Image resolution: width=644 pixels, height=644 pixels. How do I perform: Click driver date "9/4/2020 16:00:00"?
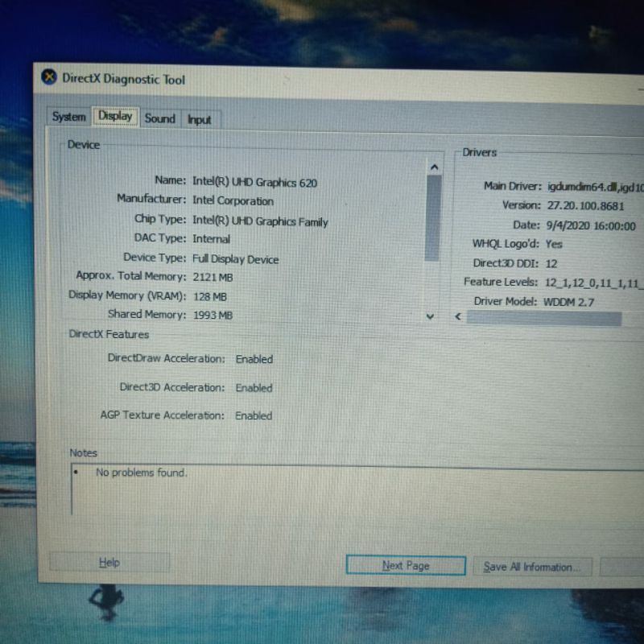tap(591, 226)
